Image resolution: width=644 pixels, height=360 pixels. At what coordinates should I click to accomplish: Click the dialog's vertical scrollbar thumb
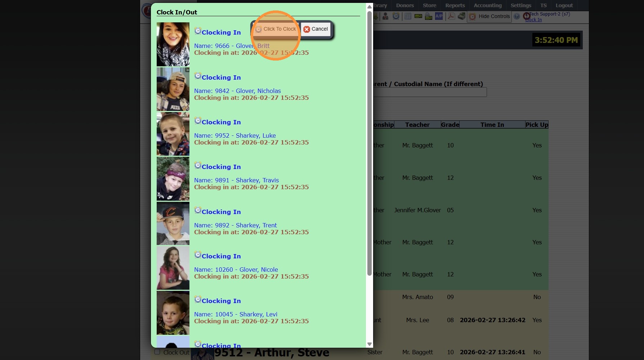369,143
